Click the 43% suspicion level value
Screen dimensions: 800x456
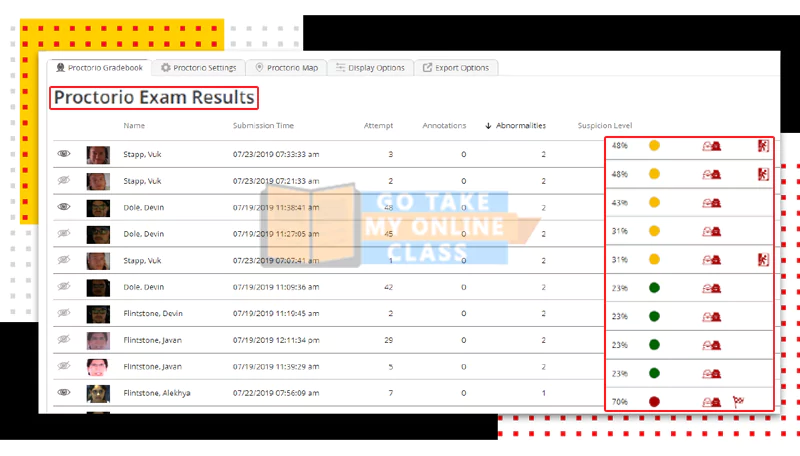click(619, 203)
